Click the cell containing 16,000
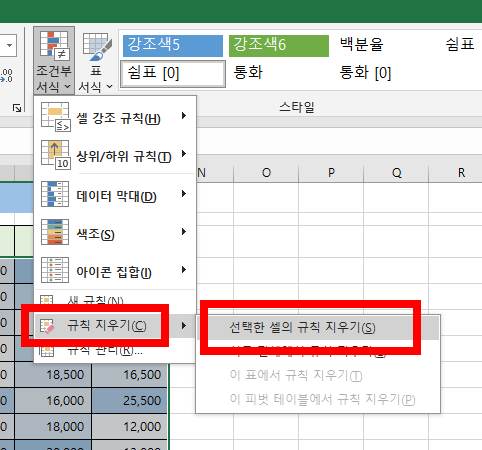Viewport: 482px width, 450px height. (x=53, y=401)
